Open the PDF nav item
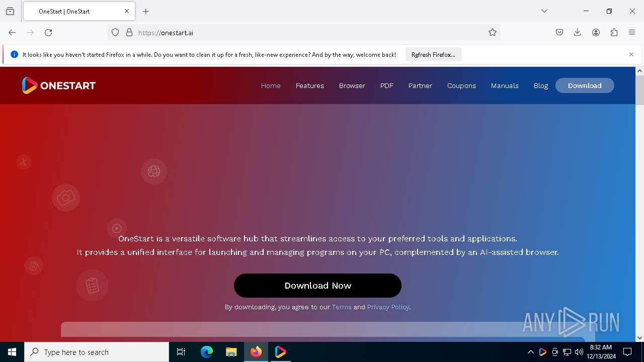 387,85
